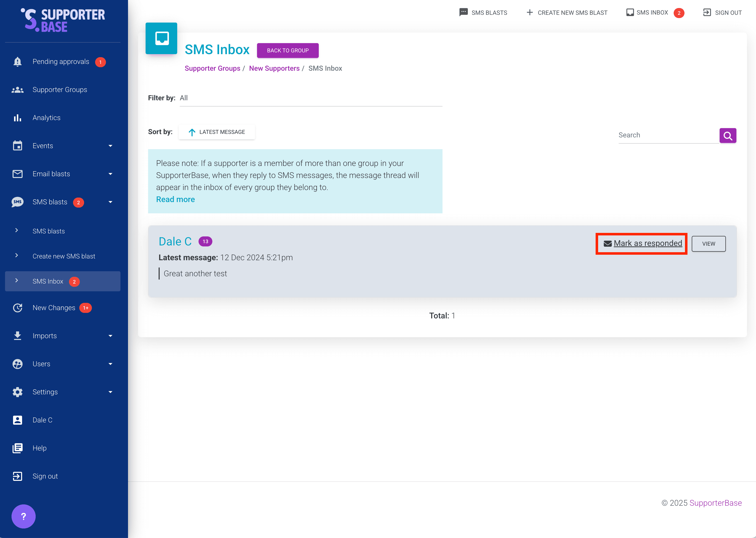Select SMS BLASTS in top navigation

point(483,13)
